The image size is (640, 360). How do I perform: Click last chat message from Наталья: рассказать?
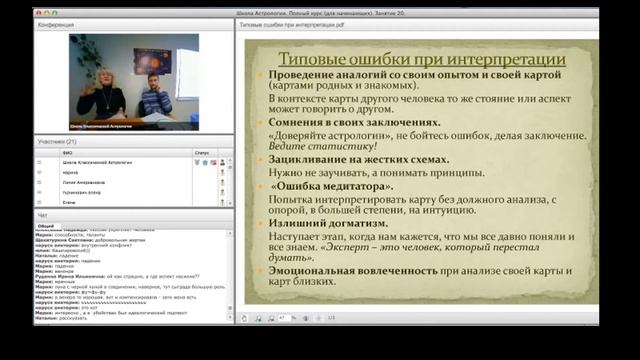coord(61,318)
